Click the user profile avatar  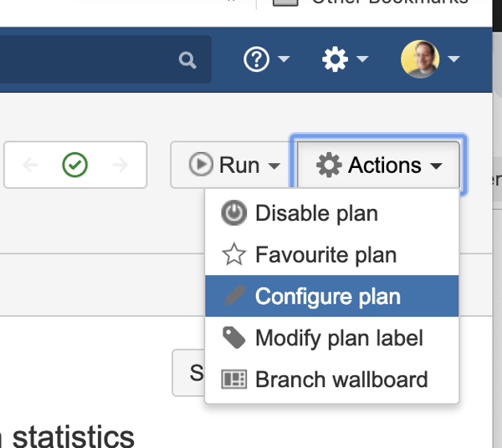pyautogui.click(x=420, y=59)
